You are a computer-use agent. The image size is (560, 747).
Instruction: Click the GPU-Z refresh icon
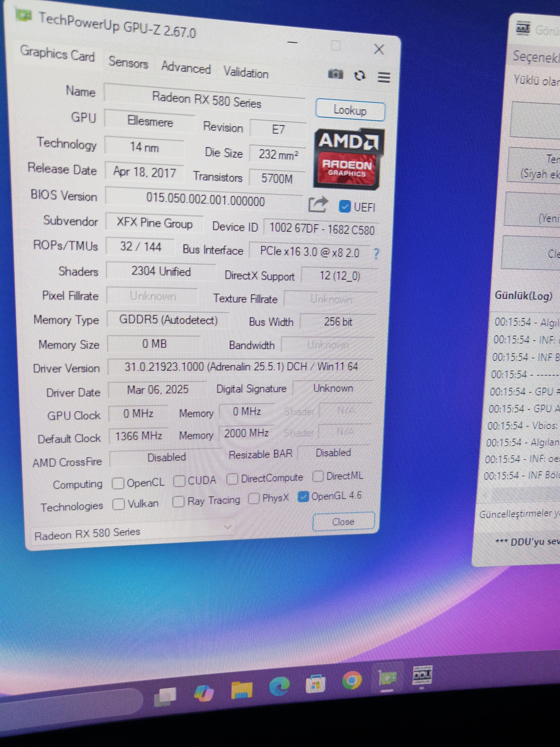click(359, 76)
